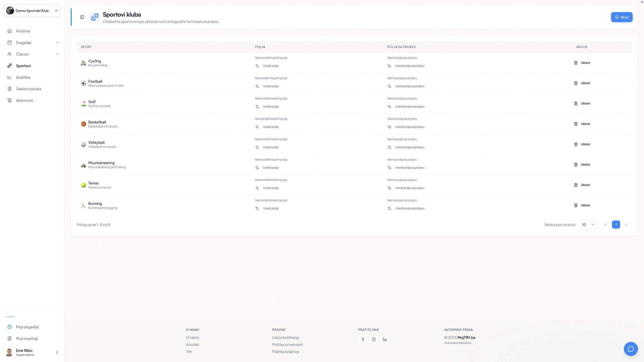This screenshot has width=644, height=362.
Task: Open Moji izvještaji in the sidebar
Action: click(27, 338)
